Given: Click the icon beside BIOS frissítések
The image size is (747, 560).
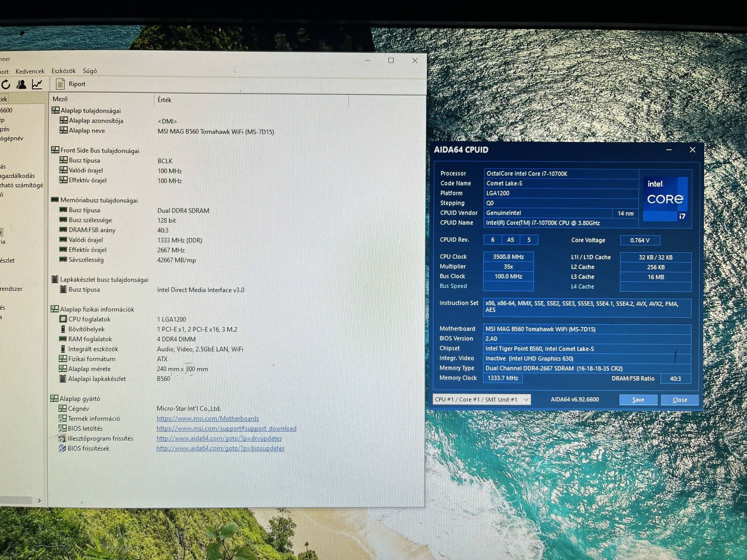Looking at the screenshot, I should (x=63, y=448).
